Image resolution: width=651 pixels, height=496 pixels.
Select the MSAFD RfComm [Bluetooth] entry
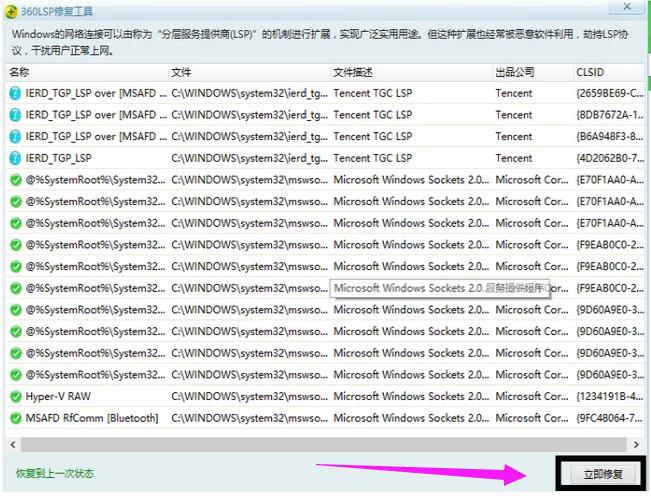[92, 418]
